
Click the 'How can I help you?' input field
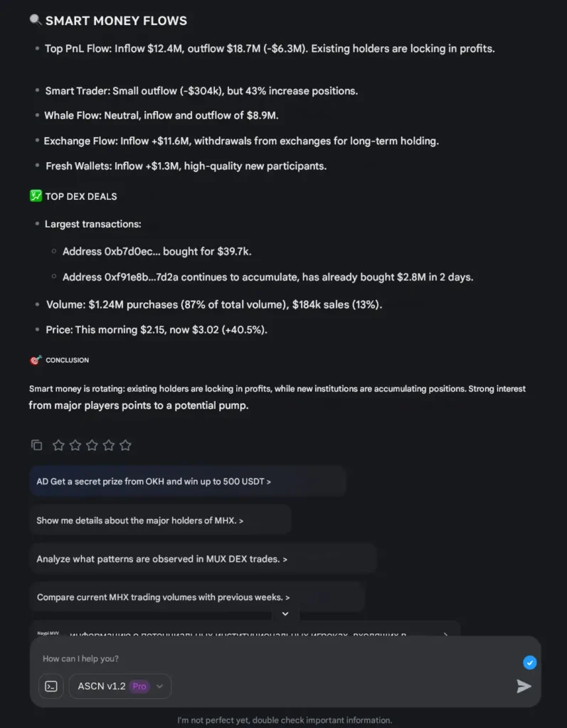[x=213, y=658]
